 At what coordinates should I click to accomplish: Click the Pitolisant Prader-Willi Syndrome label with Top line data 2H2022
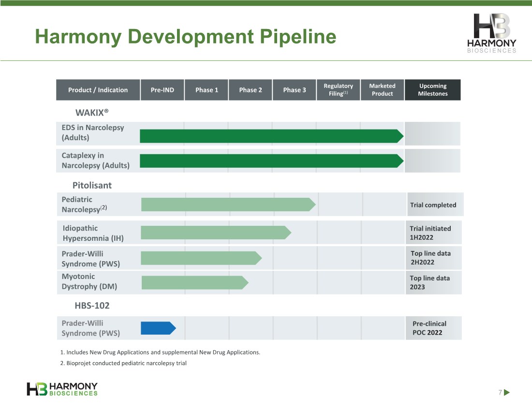pos(90,259)
